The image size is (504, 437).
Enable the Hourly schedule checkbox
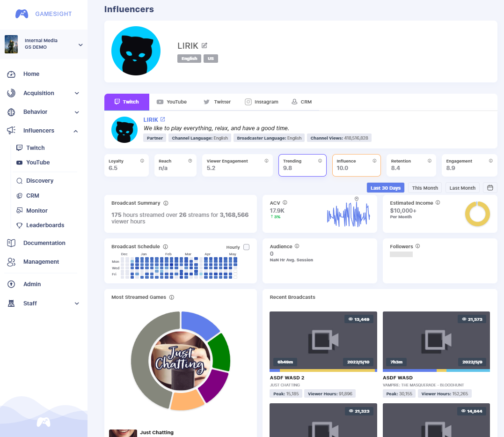(x=247, y=247)
